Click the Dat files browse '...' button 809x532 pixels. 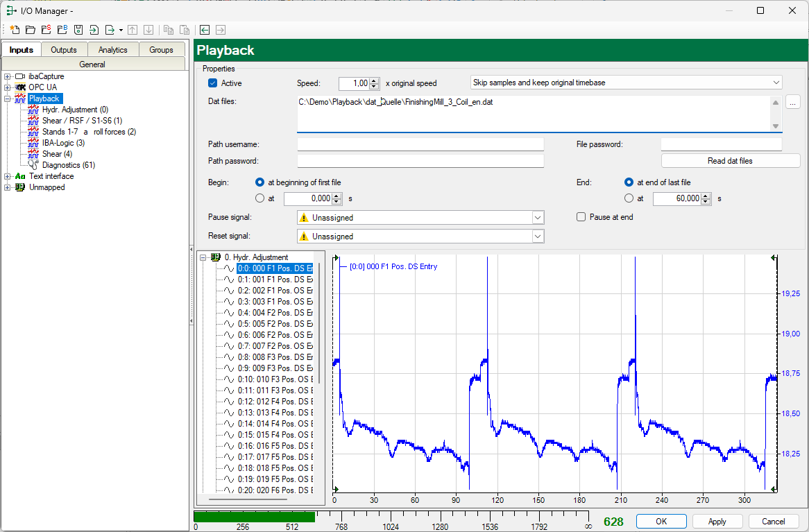pos(792,102)
